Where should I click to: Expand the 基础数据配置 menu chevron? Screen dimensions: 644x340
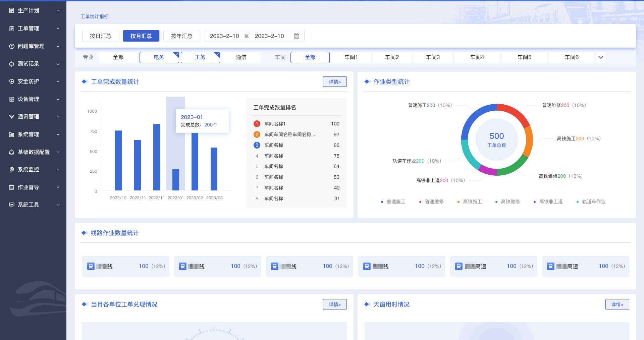pyautogui.click(x=58, y=152)
